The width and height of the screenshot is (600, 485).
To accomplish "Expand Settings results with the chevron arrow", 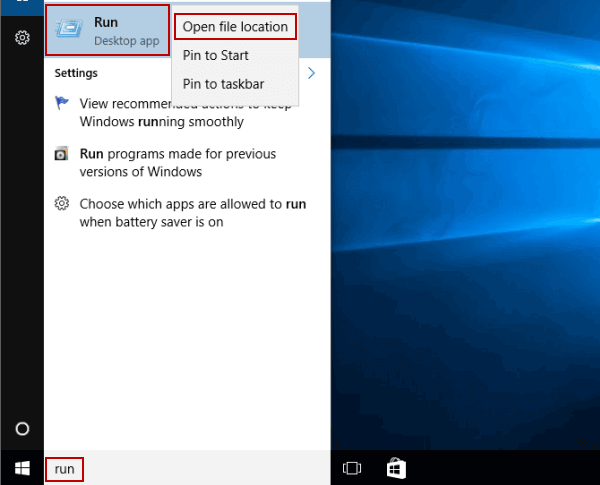I will (x=311, y=73).
